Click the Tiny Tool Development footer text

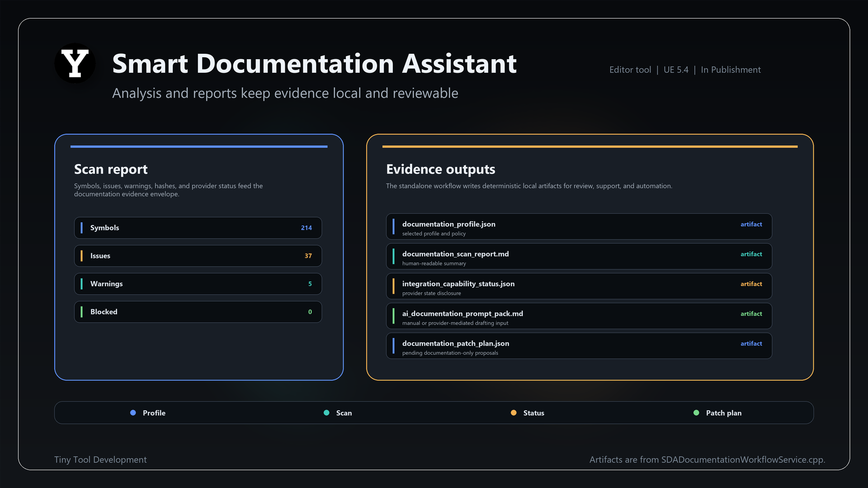[x=100, y=460]
